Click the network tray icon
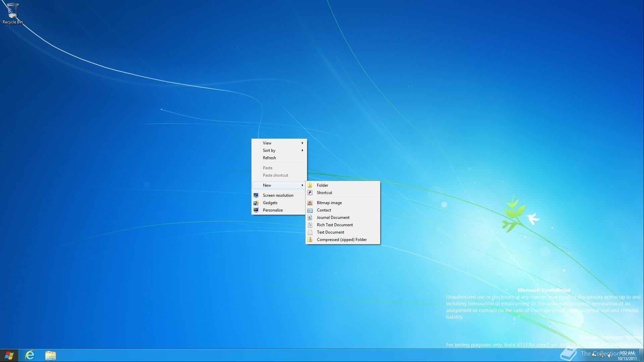Image resolution: width=644 pixels, height=362 pixels. (602, 356)
